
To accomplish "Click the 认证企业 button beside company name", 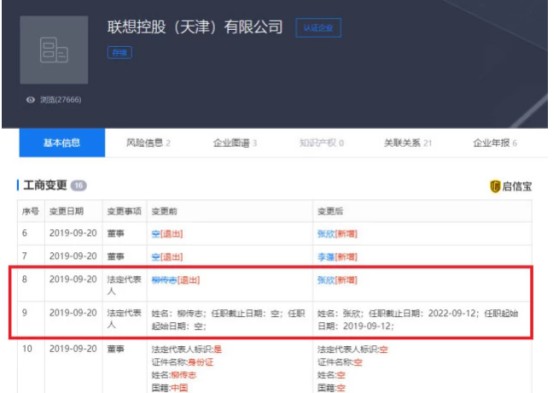I will [x=318, y=28].
